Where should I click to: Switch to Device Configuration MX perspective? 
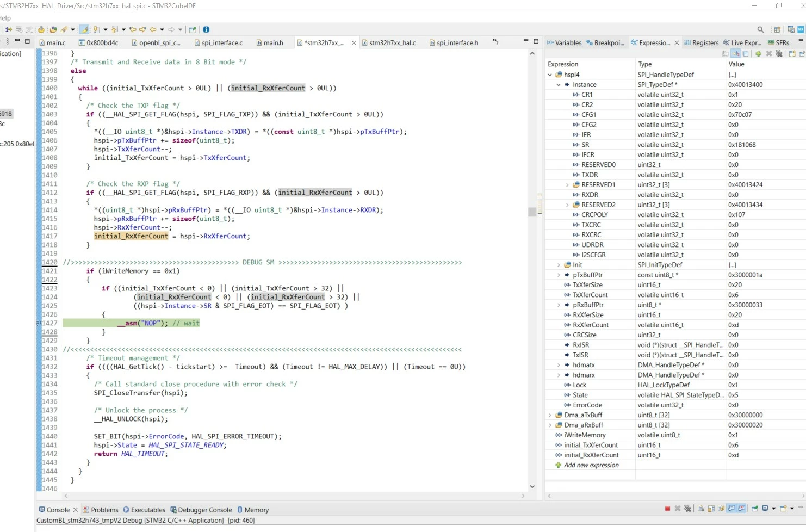tap(801, 29)
